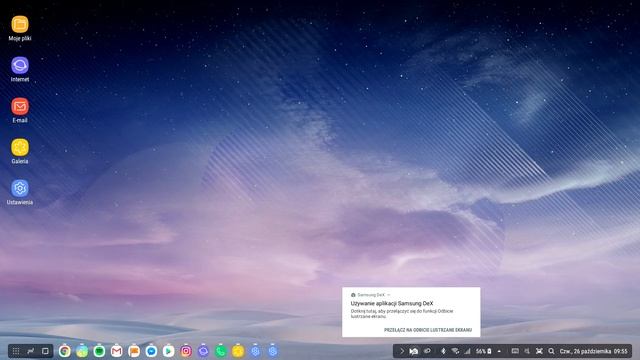Click PRZEŁĄCZ NA ODBICIE LUSTRZANE EKRANU button
The height and width of the screenshot is (360, 640).
point(428,330)
